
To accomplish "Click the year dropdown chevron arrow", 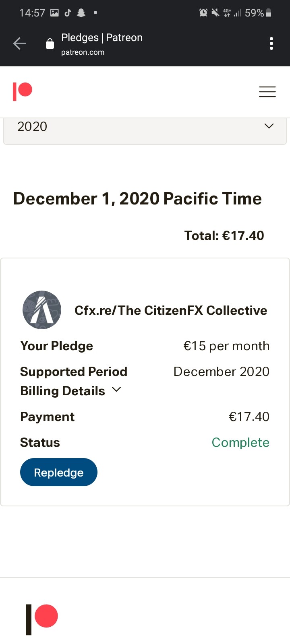I will [x=269, y=126].
